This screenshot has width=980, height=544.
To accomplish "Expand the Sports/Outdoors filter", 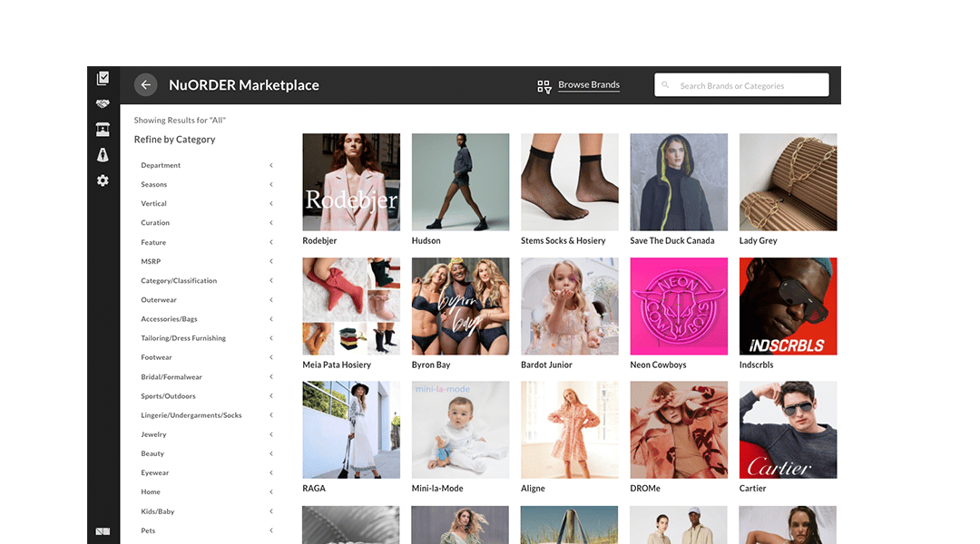I will 206,396.
